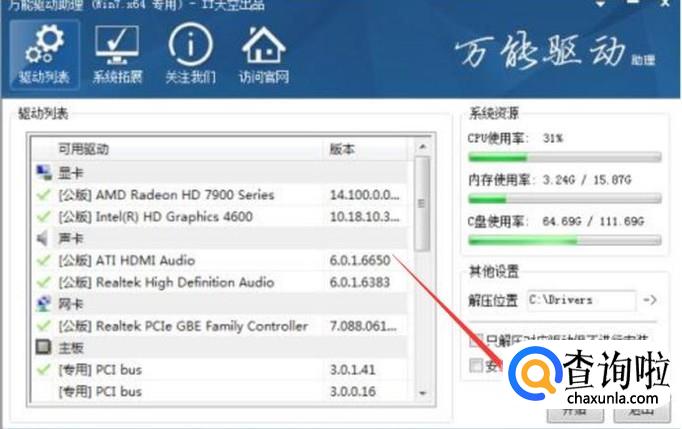Viewport: 682px width, 429px height.
Task: Toggle check mark for AMD Radeon HD 7900 Series
Action: pos(43,194)
